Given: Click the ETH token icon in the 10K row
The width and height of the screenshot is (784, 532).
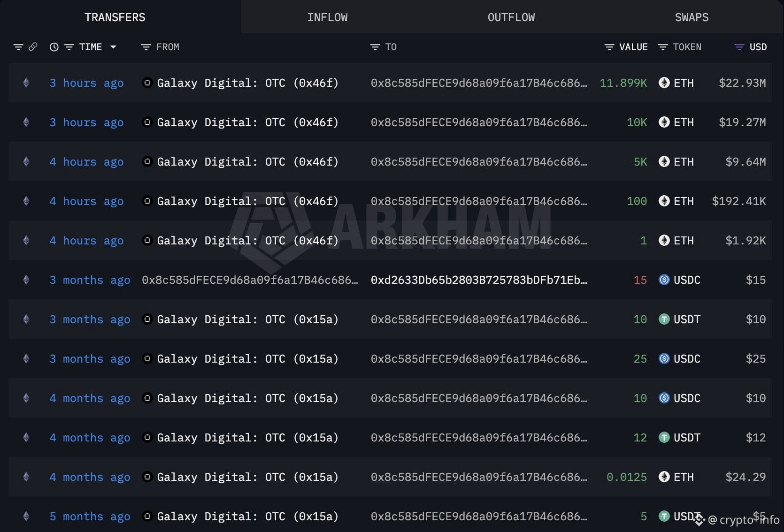Looking at the screenshot, I should (x=664, y=122).
